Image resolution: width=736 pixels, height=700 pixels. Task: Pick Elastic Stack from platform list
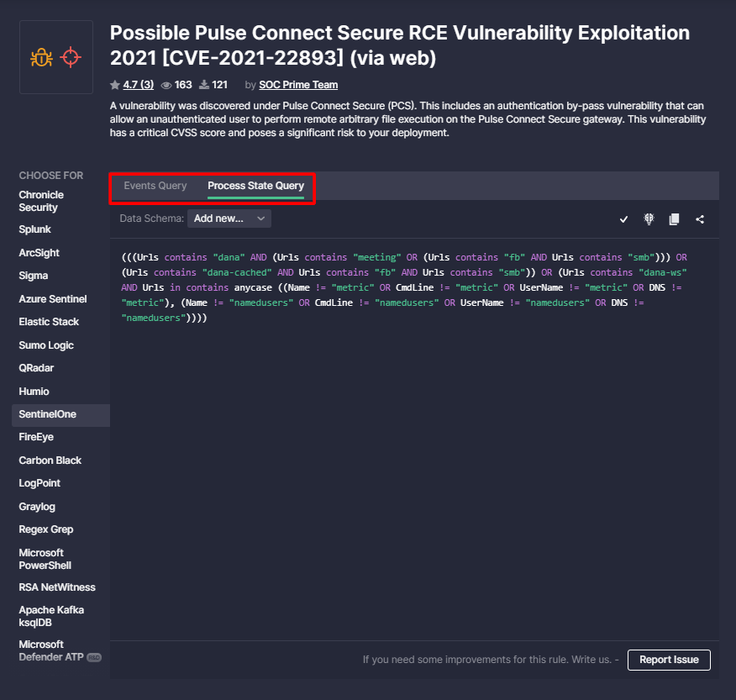point(49,322)
